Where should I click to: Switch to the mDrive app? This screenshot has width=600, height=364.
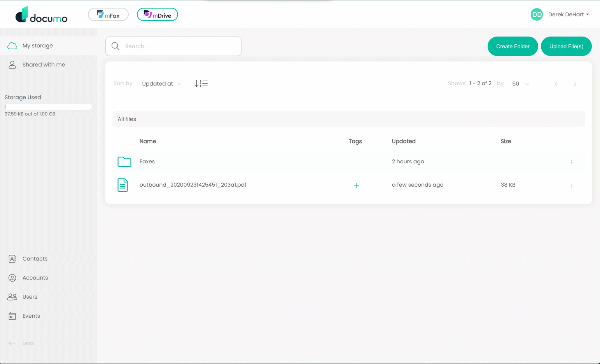tap(157, 14)
